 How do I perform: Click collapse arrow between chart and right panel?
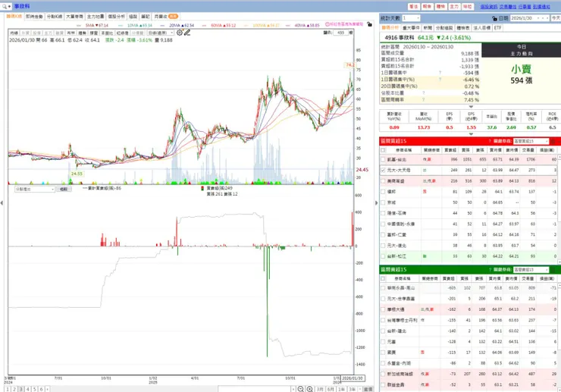click(x=376, y=203)
